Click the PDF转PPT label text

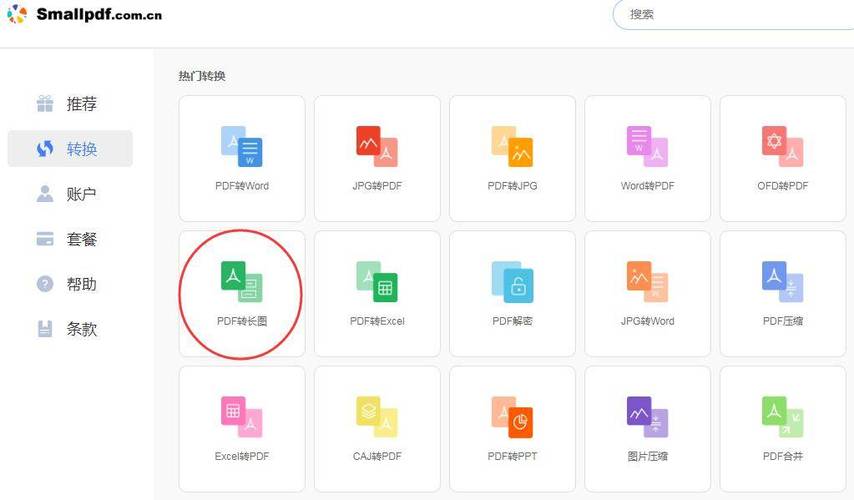coord(512,456)
